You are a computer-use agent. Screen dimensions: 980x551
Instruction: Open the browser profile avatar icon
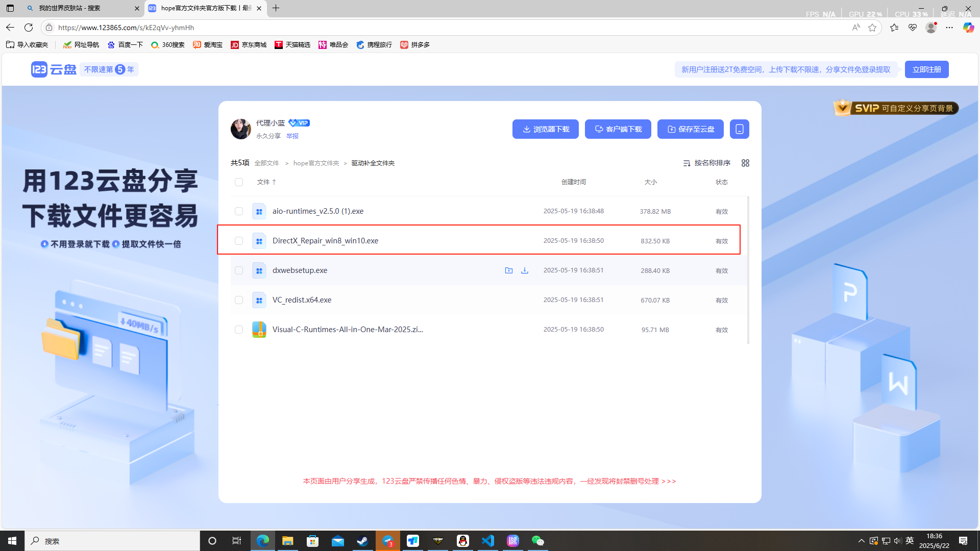coord(931,28)
